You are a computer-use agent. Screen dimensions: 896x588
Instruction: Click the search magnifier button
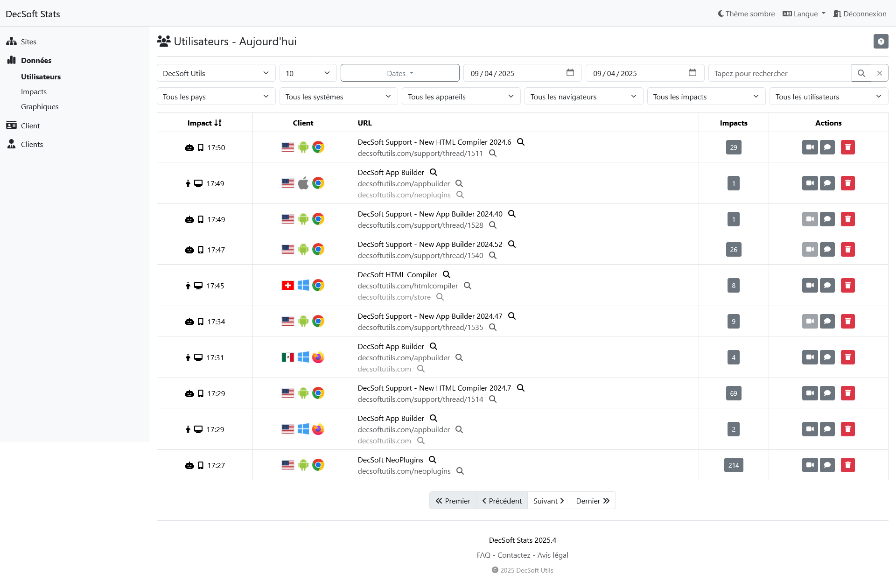(x=861, y=73)
